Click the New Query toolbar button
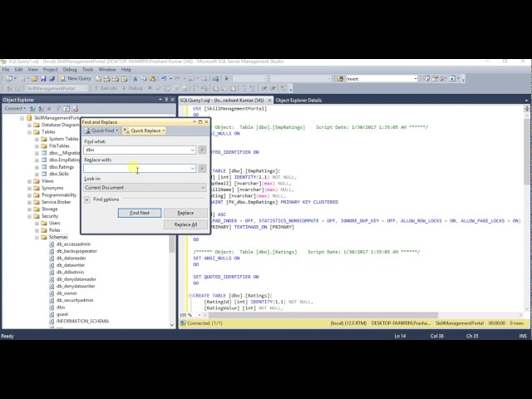This screenshot has height=399, width=532. point(76,79)
